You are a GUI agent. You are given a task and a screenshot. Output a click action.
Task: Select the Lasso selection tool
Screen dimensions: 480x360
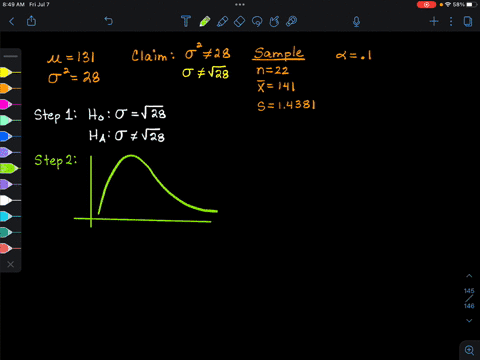(257, 22)
